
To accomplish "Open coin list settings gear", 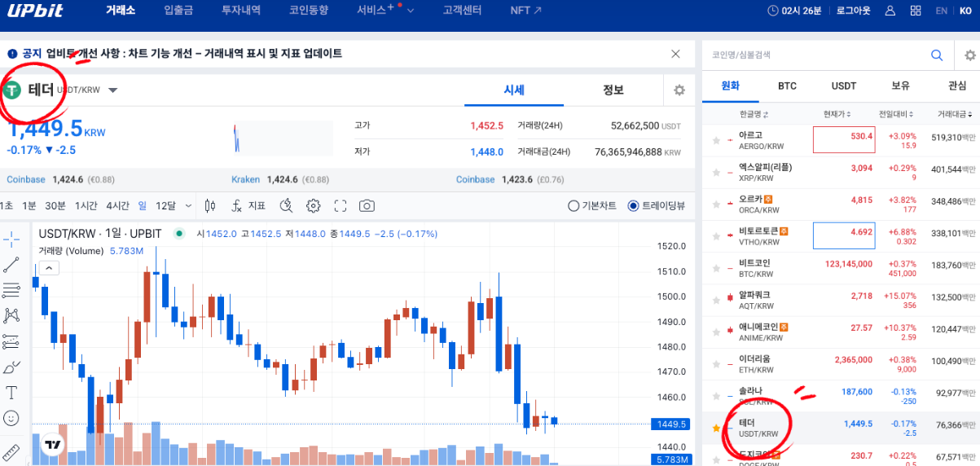I will coord(969,55).
